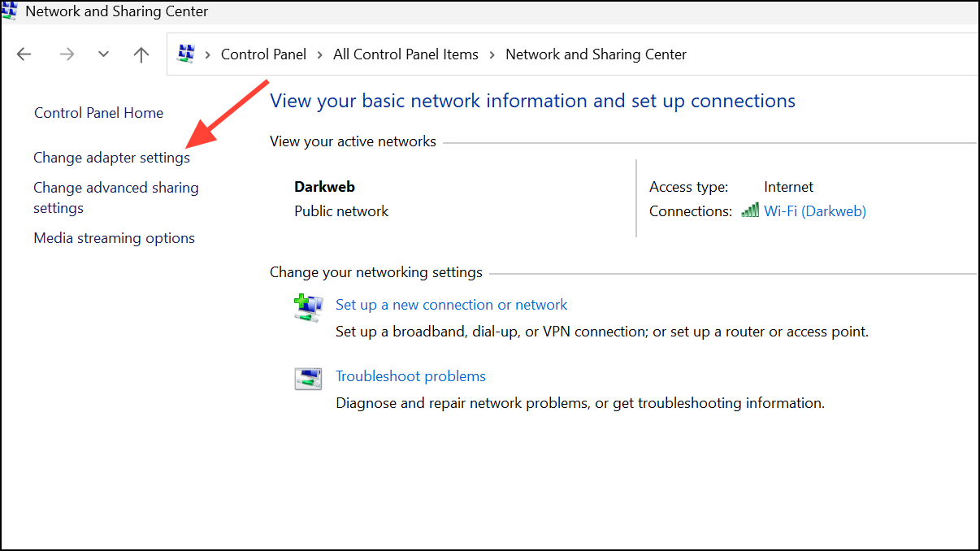Click the window title bar network icon
Image resolution: width=980 pixels, height=551 pixels.
pyautogui.click(x=11, y=11)
